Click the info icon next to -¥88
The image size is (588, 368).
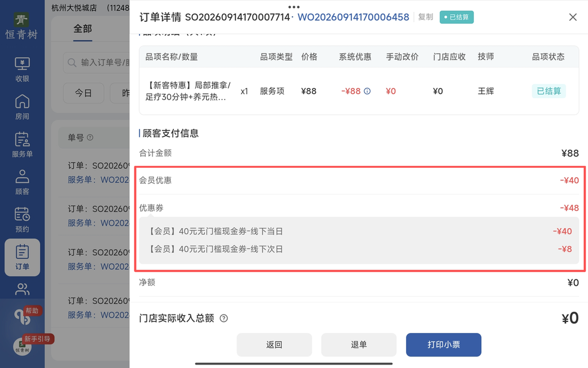click(x=367, y=91)
